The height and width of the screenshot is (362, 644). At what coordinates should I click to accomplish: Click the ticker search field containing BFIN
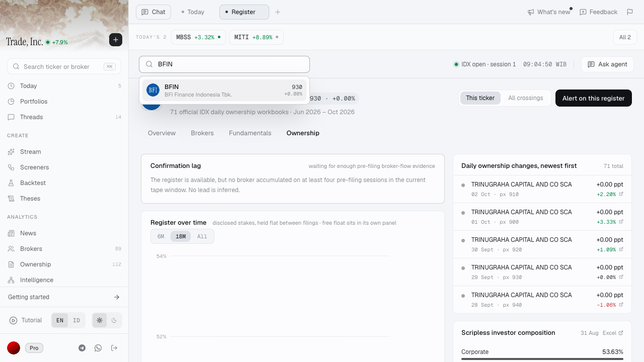(224, 64)
